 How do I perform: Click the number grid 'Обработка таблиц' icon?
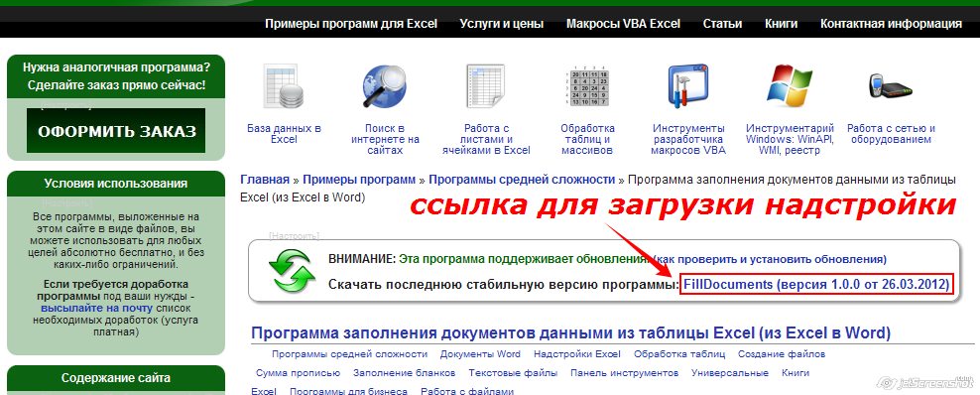(x=587, y=85)
